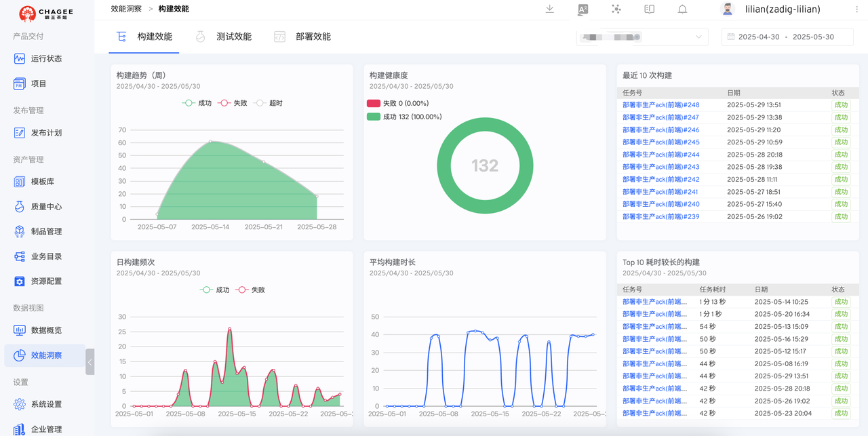Image resolution: width=868 pixels, height=436 pixels.
Task: Toggle 成功 legend in 构建趋势 chart
Action: [x=197, y=103]
